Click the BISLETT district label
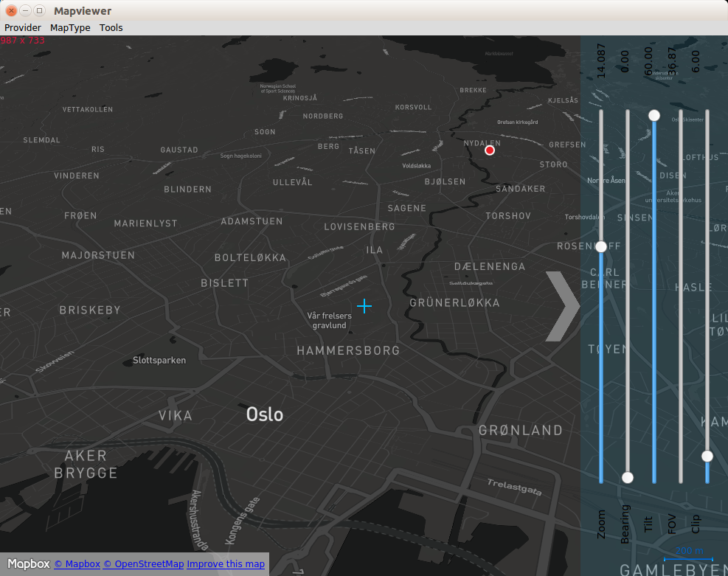The height and width of the screenshot is (576, 728). coord(225,283)
